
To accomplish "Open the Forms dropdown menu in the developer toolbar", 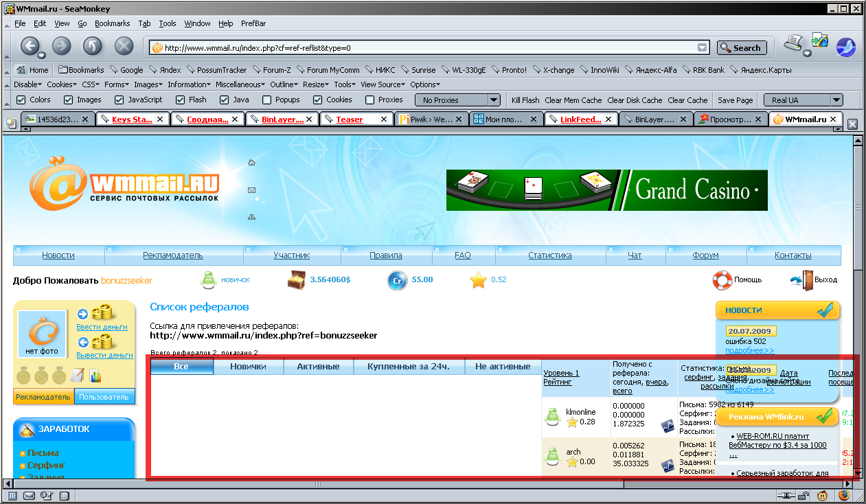I will [x=117, y=84].
